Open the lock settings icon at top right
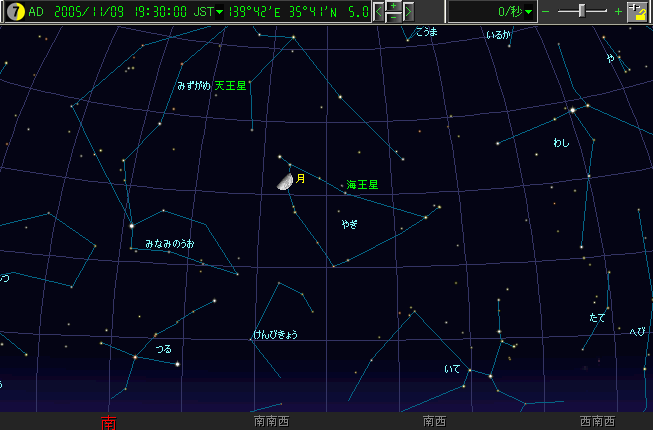Screen dimensions: 653x430 tap(636, 12)
